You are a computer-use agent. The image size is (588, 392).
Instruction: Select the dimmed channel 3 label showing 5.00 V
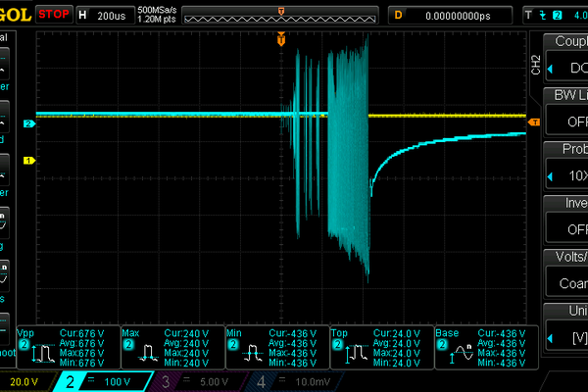(198, 382)
